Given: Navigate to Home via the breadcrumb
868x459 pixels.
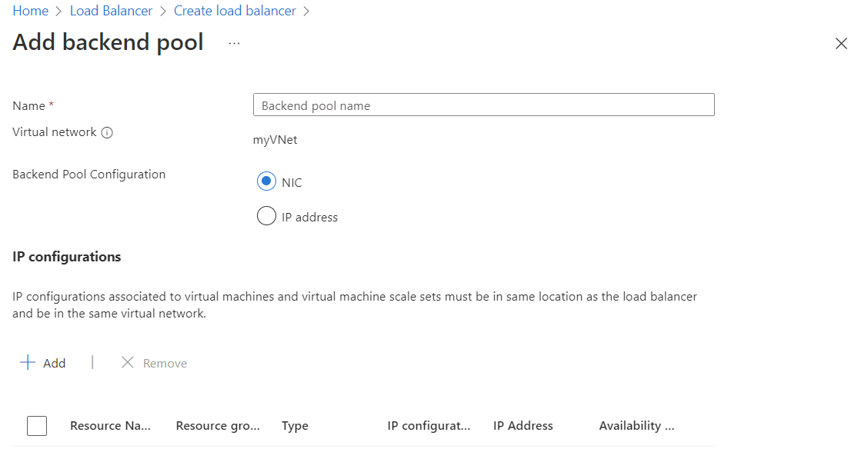Looking at the screenshot, I should (x=30, y=10).
